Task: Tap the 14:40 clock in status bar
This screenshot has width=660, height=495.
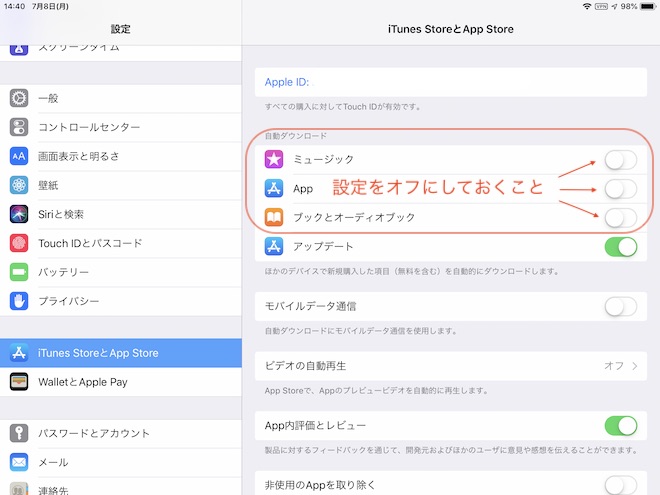Action: [x=15, y=6]
